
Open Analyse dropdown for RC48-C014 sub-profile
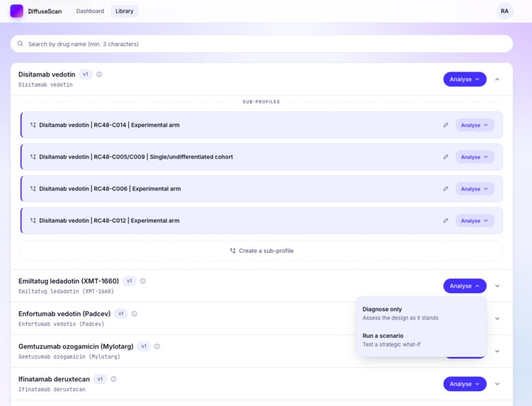point(475,125)
